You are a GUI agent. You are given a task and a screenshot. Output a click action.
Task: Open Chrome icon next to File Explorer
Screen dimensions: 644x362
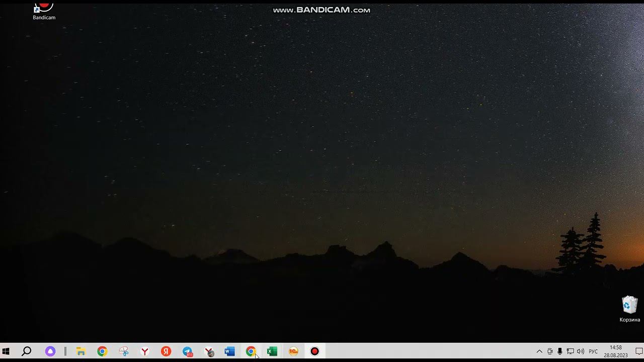[x=102, y=351]
